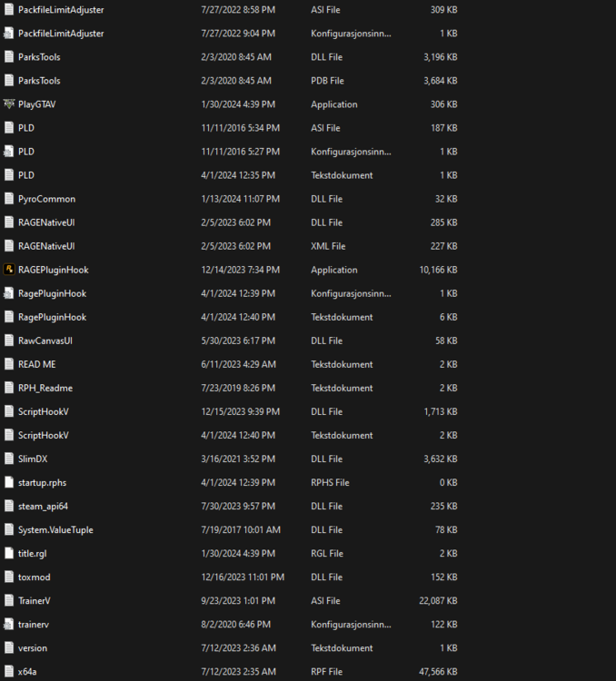Click the size value 0 KB
This screenshot has height=681, width=616.
pyautogui.click(x=448, y=482)
